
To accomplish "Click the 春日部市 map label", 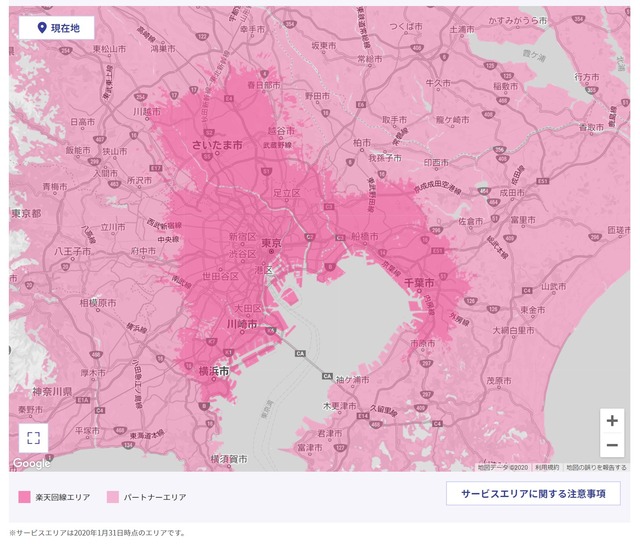I will 264,85.
